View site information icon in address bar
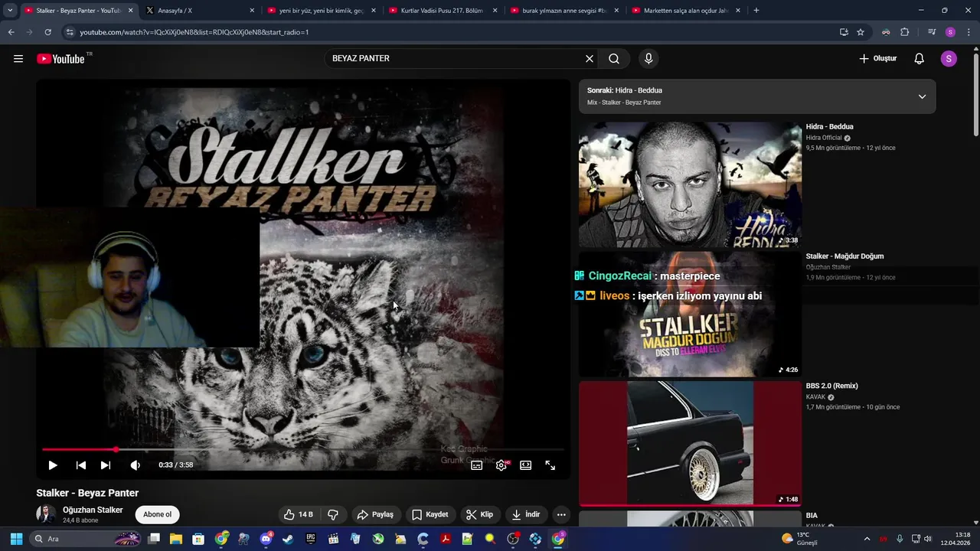The width and height of the screenshot is (980, 551). click(70, 32)
